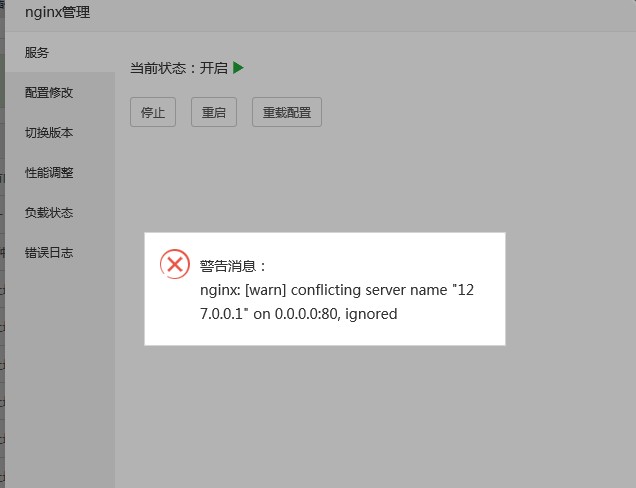Viewport: 636px width, 488px height.
Task: Click the nginx warning message text
Action: (337, 302)
